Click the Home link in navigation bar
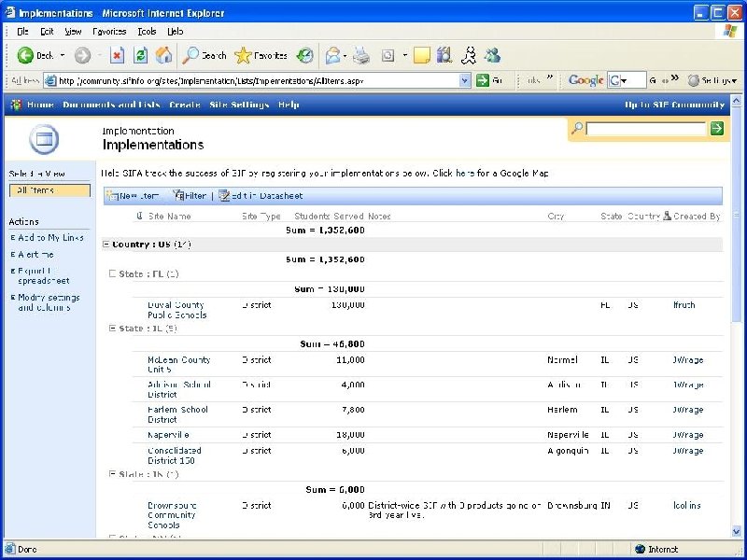 [x=40, y=105]
